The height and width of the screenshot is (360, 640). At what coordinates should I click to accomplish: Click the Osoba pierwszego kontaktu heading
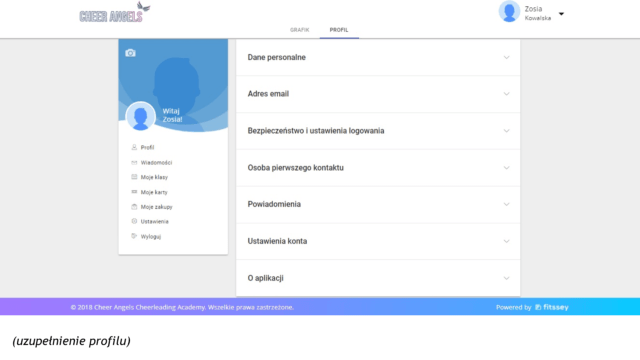296,168
